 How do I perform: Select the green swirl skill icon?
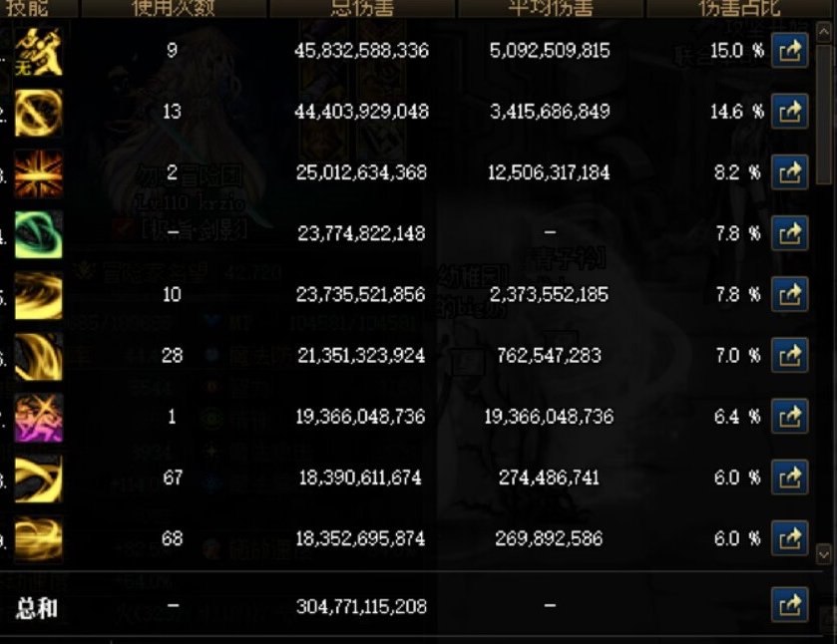click(39, 234)
